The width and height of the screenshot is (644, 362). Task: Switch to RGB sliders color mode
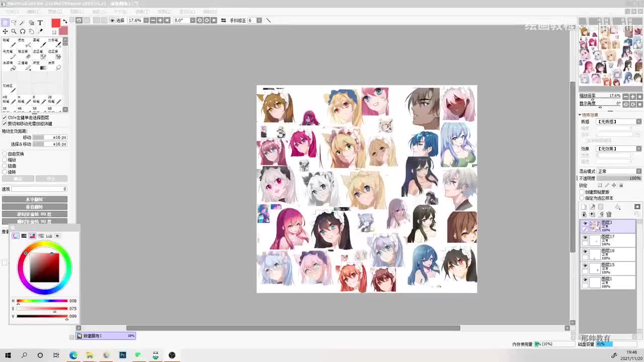pyautogui.click(x=24, y=236)
